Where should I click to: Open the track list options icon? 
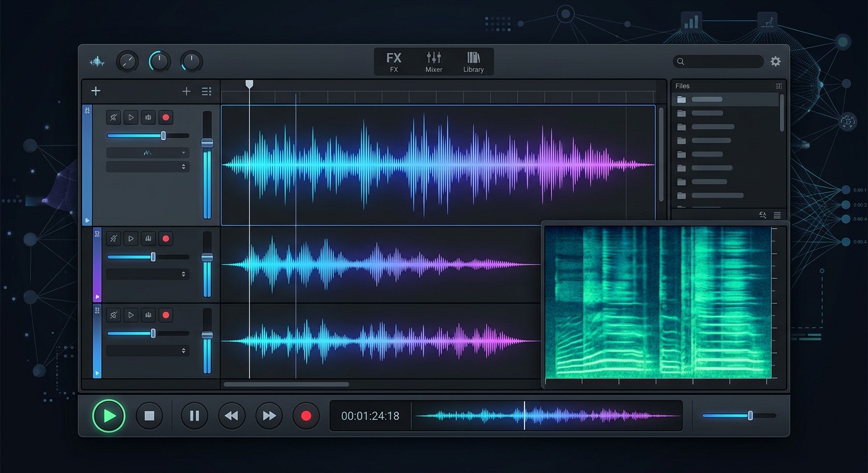coord(207,91)
